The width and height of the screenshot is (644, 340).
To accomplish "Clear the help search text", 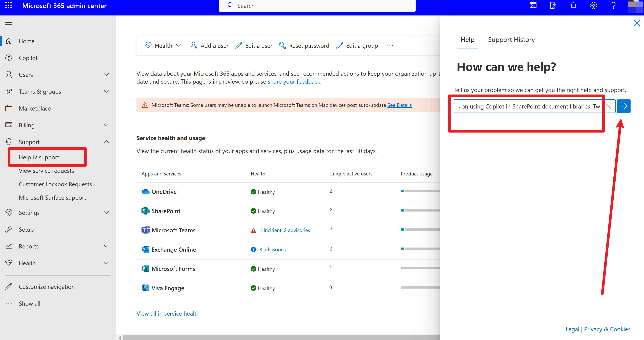I will 608,106.
